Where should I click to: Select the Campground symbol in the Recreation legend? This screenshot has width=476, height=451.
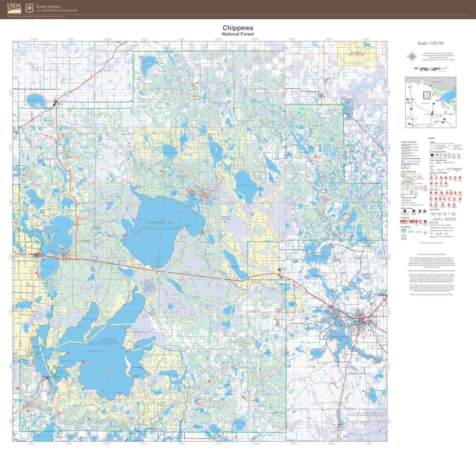tap(401, 221)
